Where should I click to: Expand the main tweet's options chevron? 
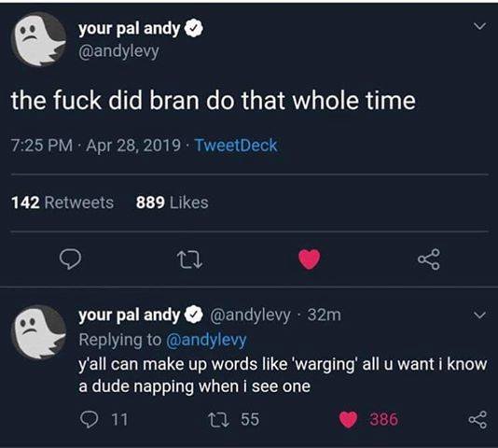[x=479, y=26]
